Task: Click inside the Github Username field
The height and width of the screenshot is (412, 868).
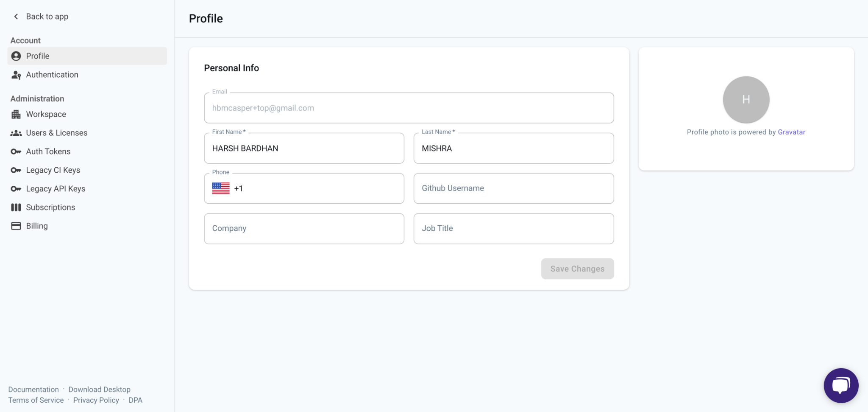Action: [513, 188]
